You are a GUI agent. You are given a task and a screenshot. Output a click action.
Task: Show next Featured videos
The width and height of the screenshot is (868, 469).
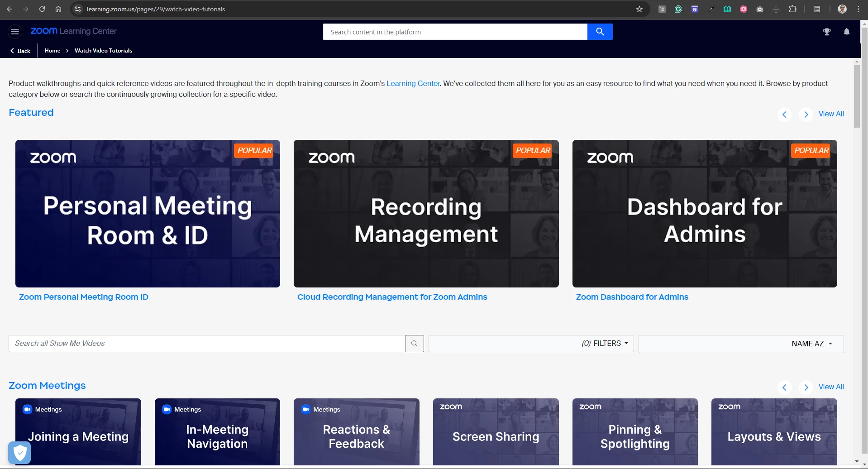[806, 115]
